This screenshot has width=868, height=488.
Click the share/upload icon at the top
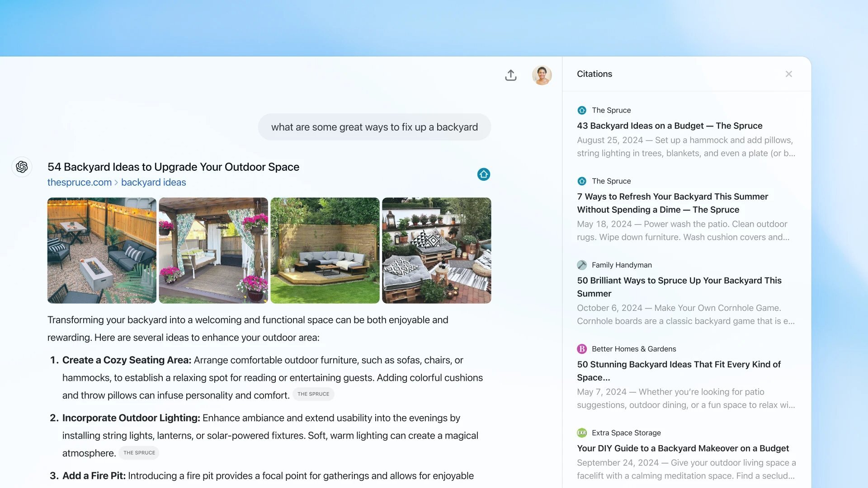[511, 75]
